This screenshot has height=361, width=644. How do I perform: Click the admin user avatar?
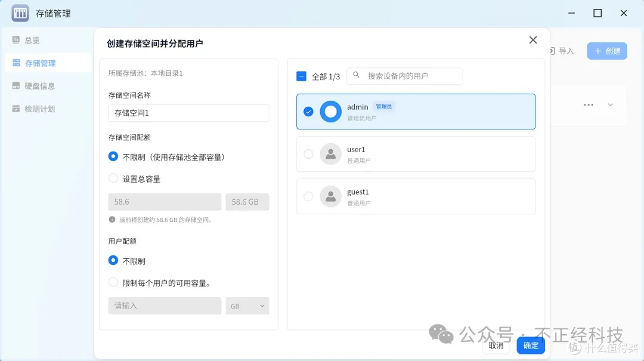330,112
